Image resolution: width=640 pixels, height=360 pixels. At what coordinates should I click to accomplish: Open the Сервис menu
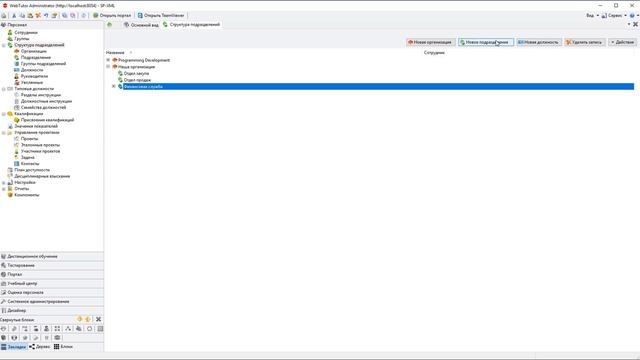point(614,16)
